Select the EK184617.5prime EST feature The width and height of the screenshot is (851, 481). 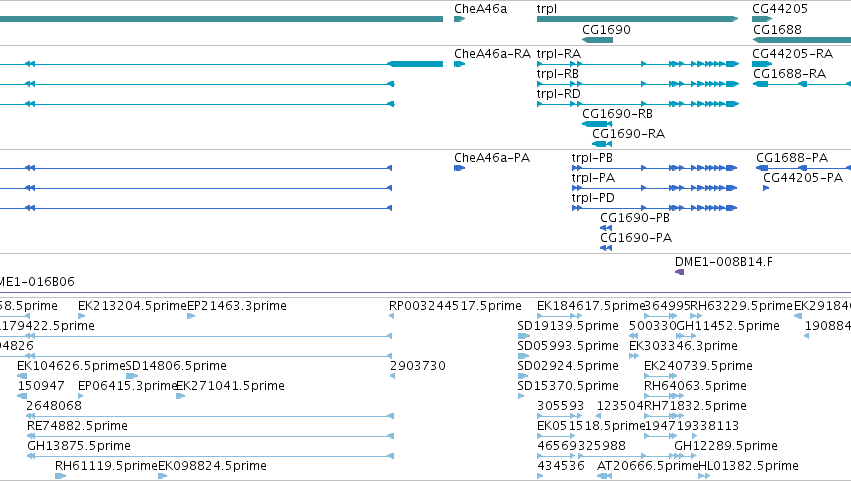click(560, 316)
